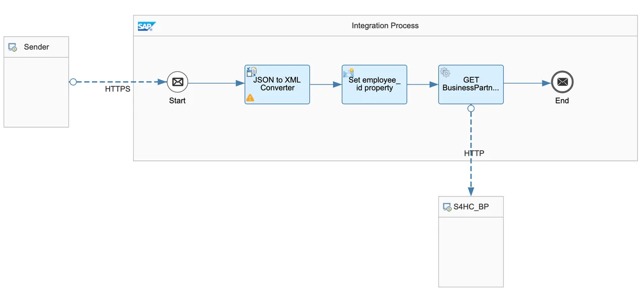Click the Start label text

coord(177,101)
